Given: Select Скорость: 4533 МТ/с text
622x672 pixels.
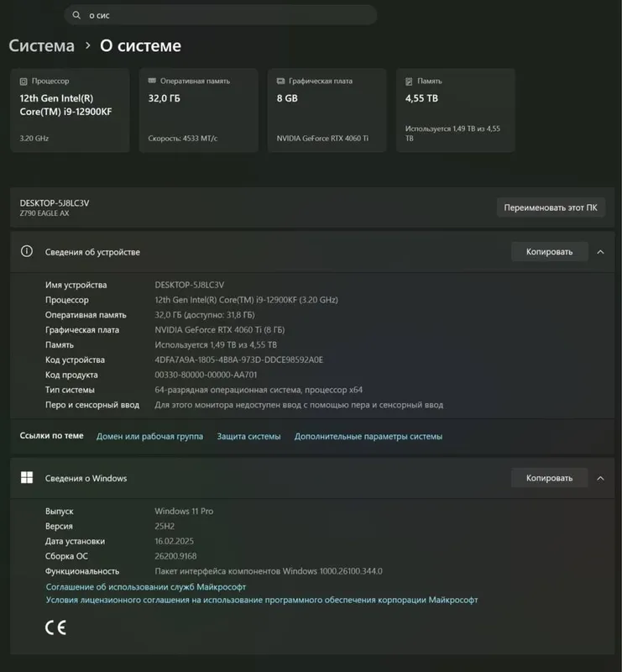Looking at the screenshot, I should click(x=183, y=139).
